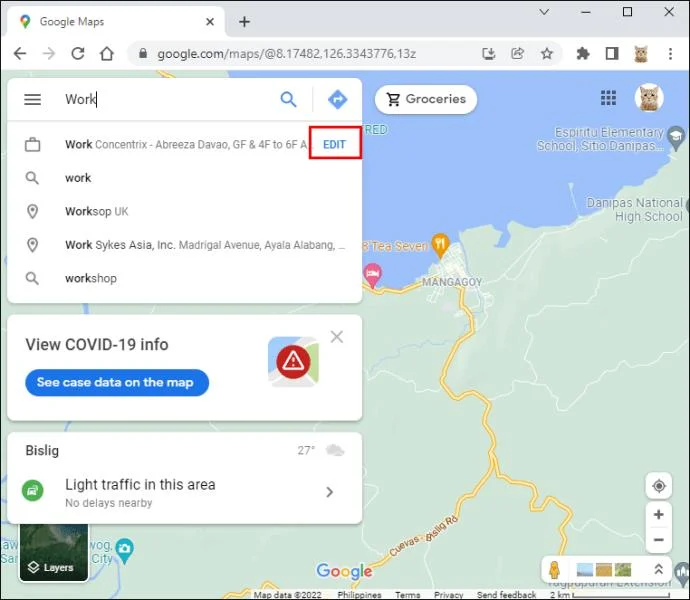Select the Worksop UK suggestion

click(185, 211)
